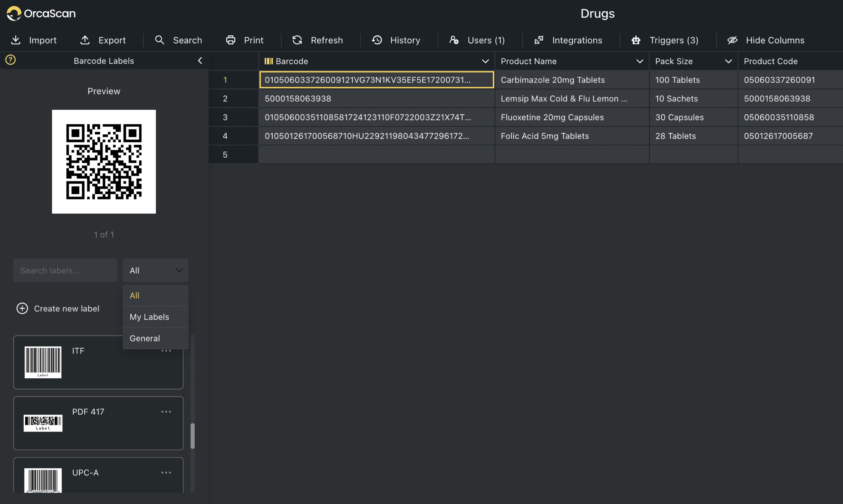Select row number 3 header

point(233,117)
